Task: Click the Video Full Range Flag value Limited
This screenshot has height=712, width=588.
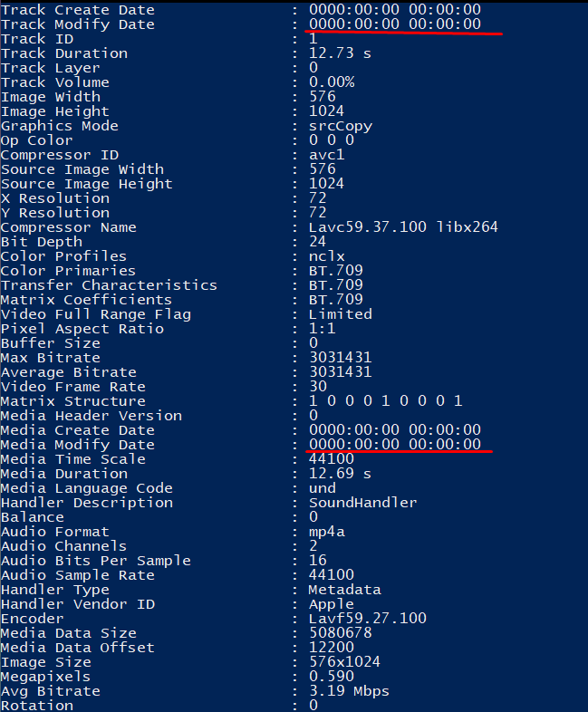Action: [x=340, y=313]
